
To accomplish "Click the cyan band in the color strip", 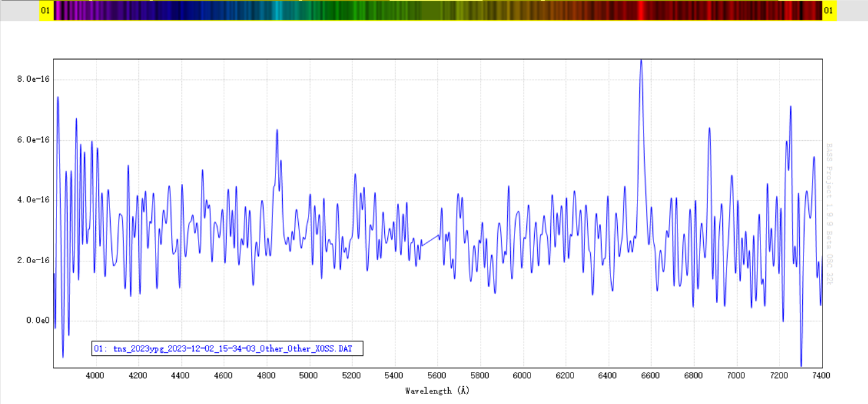I will pos(277,10).
